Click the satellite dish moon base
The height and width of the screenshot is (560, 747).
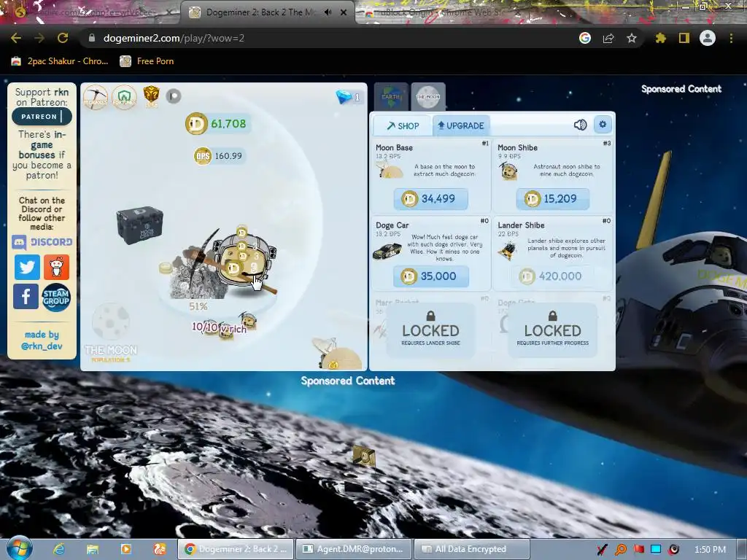point(336,354)
